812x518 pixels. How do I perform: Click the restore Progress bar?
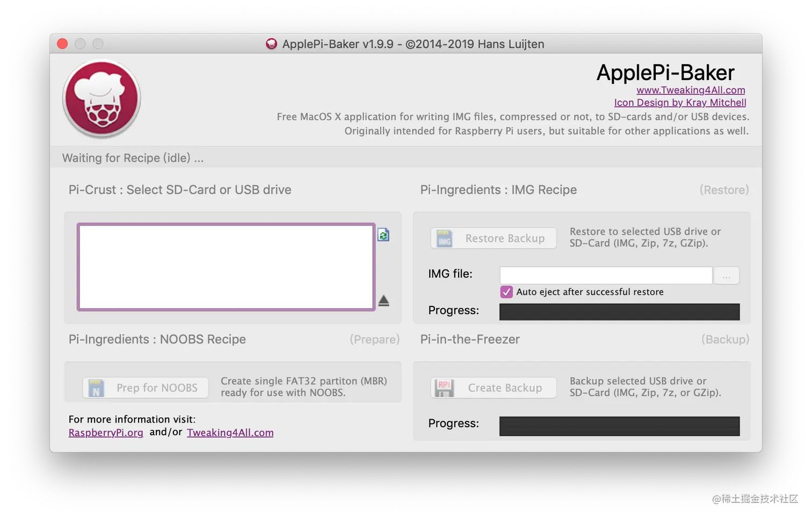619,312
